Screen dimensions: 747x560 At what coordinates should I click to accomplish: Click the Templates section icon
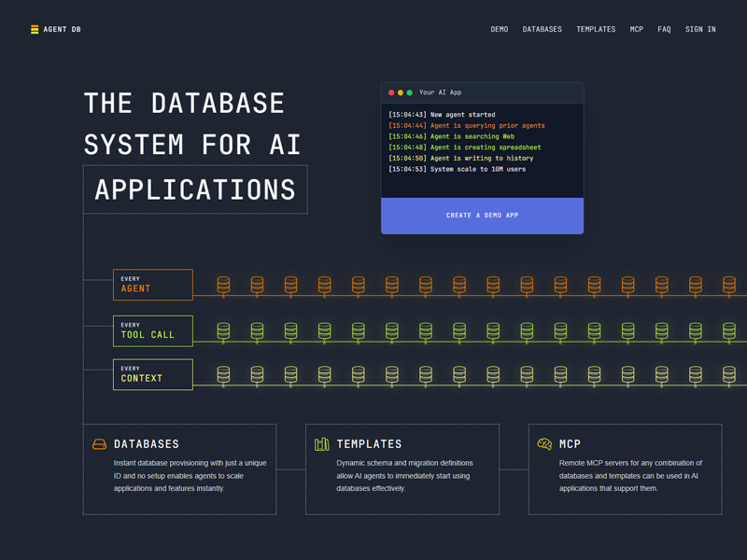[x=322, y=444]
